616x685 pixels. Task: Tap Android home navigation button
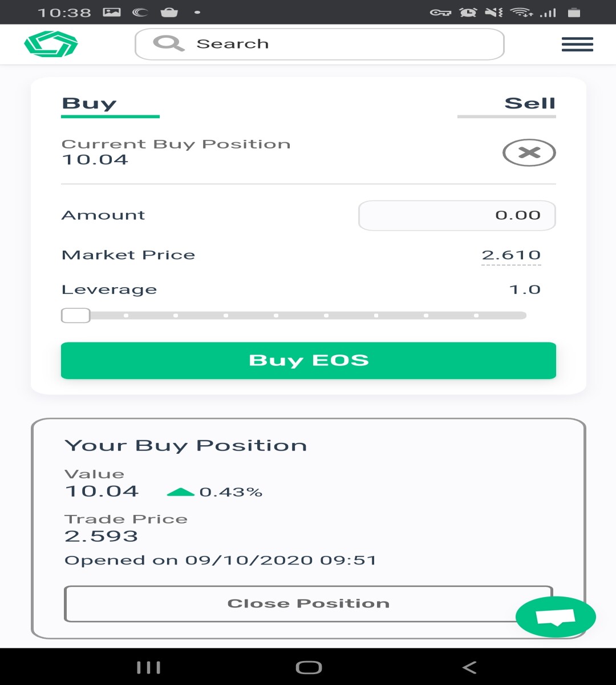[309, 667]
